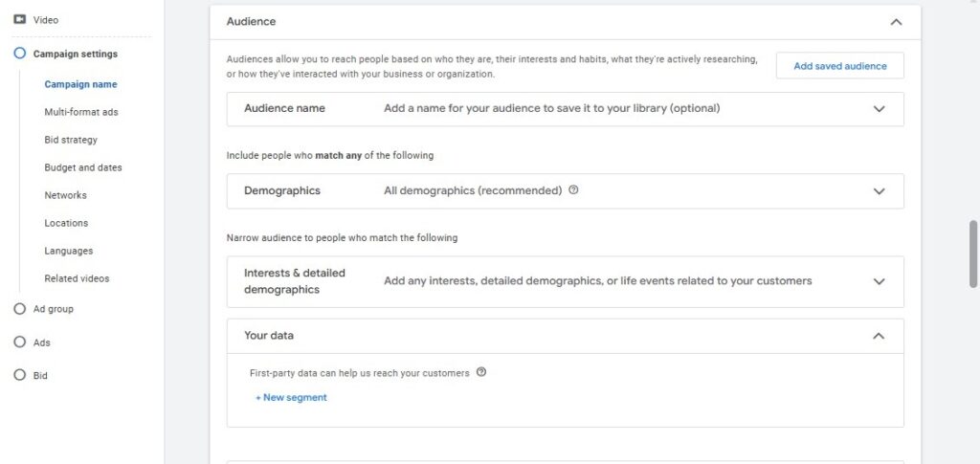The height and width of the screenshot is (464, 980).
Task: Expand Interests & detailed demographics chevron
Action: point(879,281)
